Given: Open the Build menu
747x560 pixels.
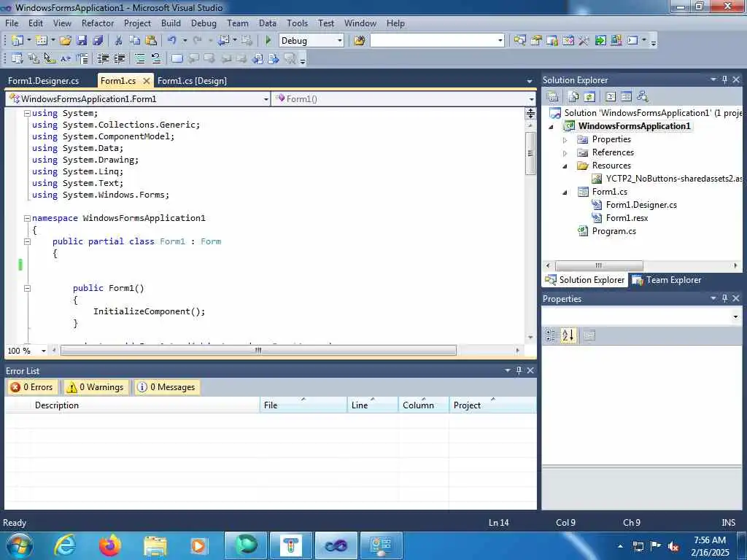Looking at the screenshot, I should [171, 23].
